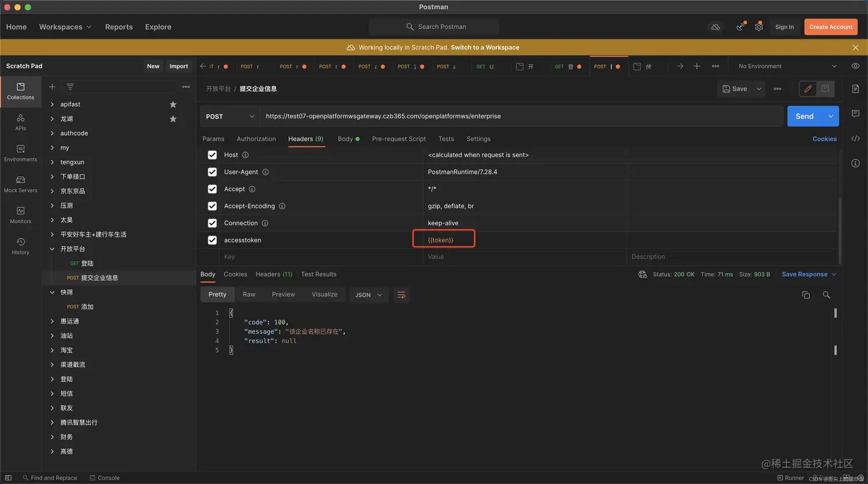Click the network globe icon beside Status
The width and height of the screenshot is (868, 484).
(642, 274)
